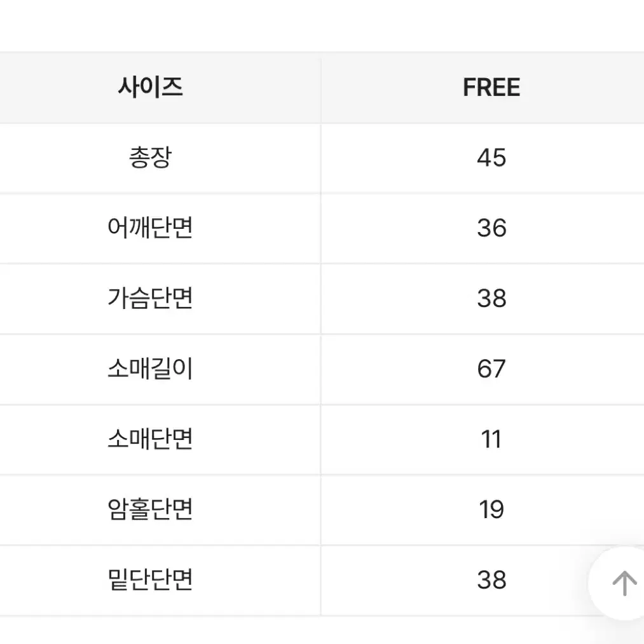
Task: Click the 어깨단면 value 36
Action: pyautogui.click(x=491, y=228)
